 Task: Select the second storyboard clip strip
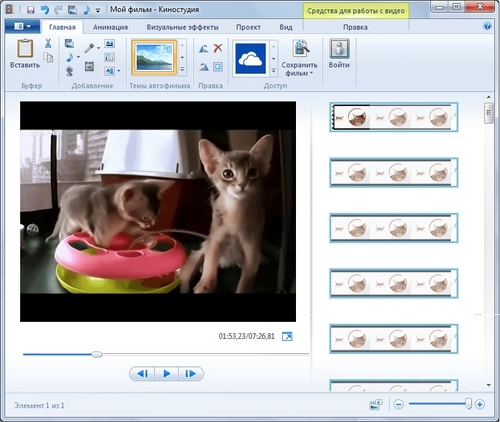tap(394, 173)
